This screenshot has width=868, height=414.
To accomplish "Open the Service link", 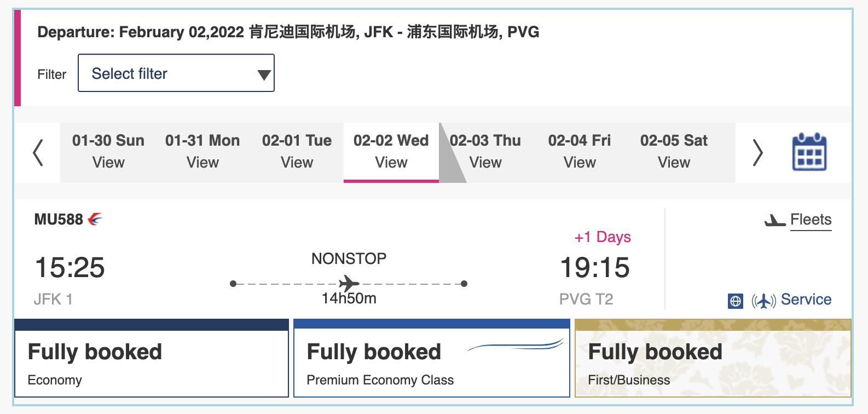I will (806, 300).
